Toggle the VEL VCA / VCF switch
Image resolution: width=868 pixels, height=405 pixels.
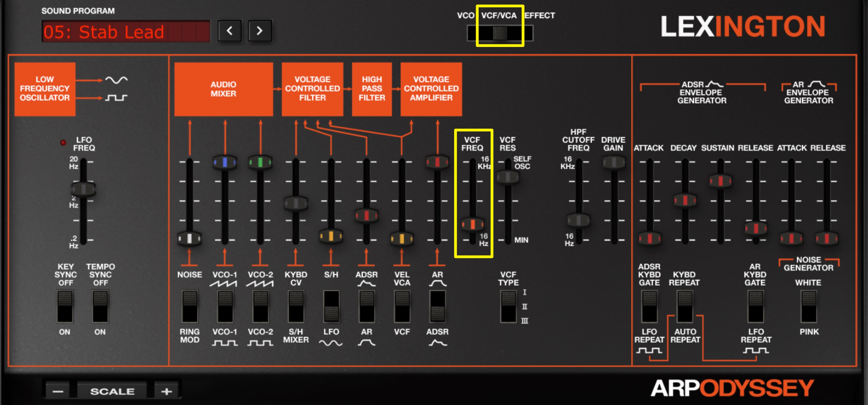[x=402, y=306]
